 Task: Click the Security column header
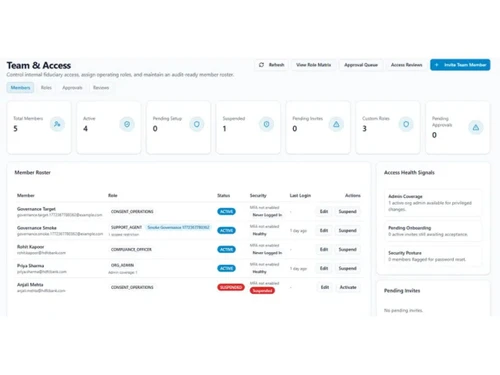coord(258,195)
